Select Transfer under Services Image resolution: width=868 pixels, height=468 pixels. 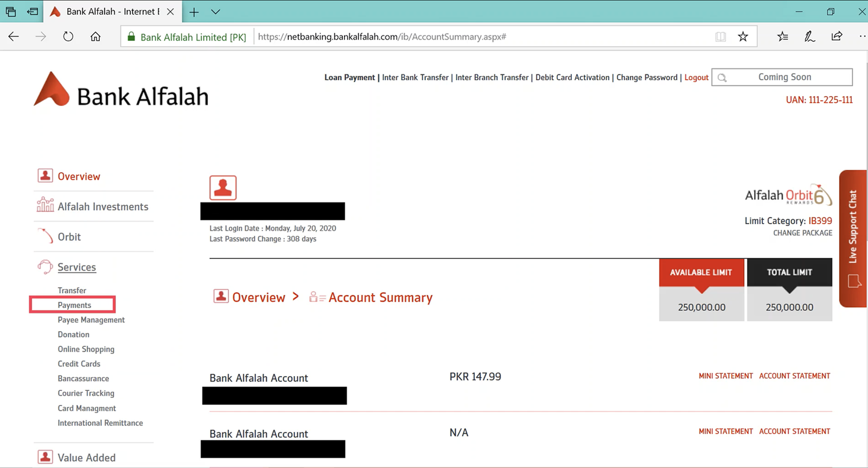(72, 290)
